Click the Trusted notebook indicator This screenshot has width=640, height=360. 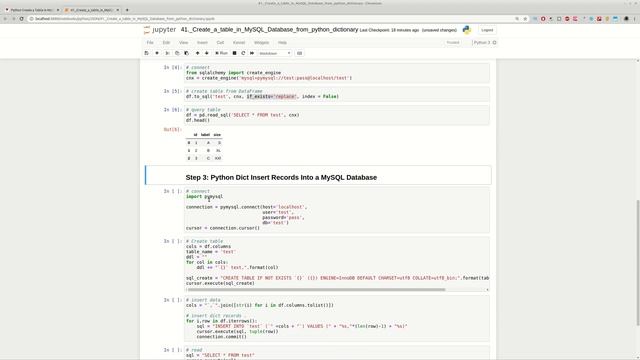click(x=453, y=42)
